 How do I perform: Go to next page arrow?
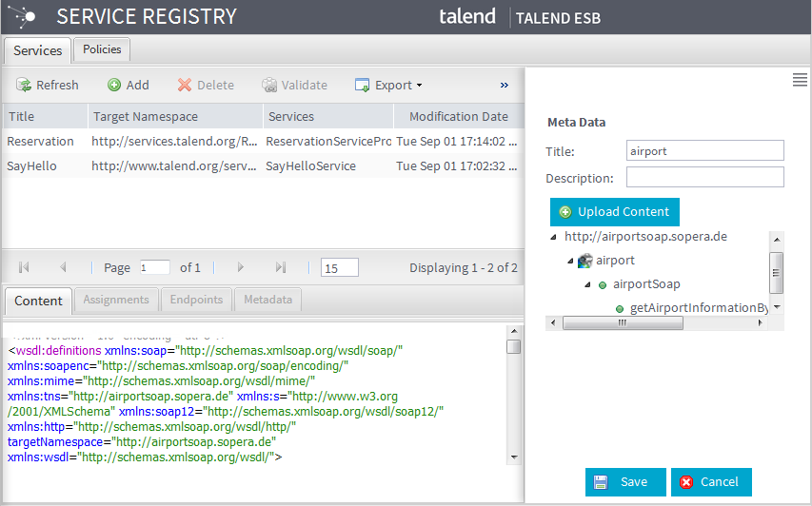coord(241,268)
